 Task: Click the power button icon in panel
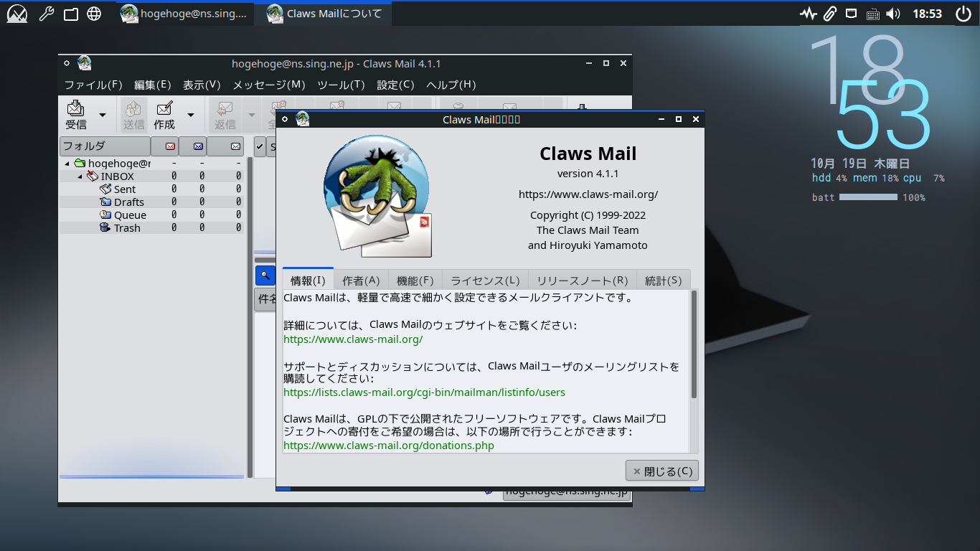click(963, 14)
